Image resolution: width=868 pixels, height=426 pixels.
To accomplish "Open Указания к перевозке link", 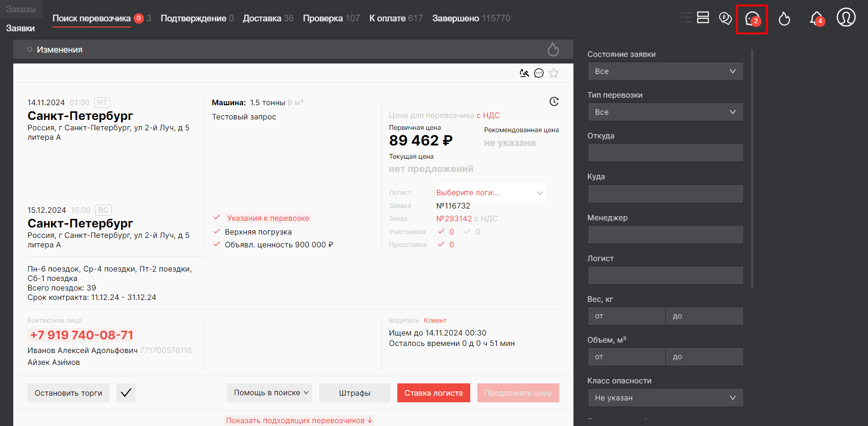I will [268, 218].
